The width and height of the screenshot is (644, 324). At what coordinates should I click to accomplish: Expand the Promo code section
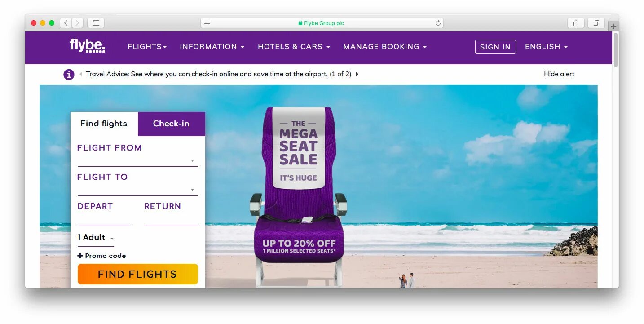101,256
